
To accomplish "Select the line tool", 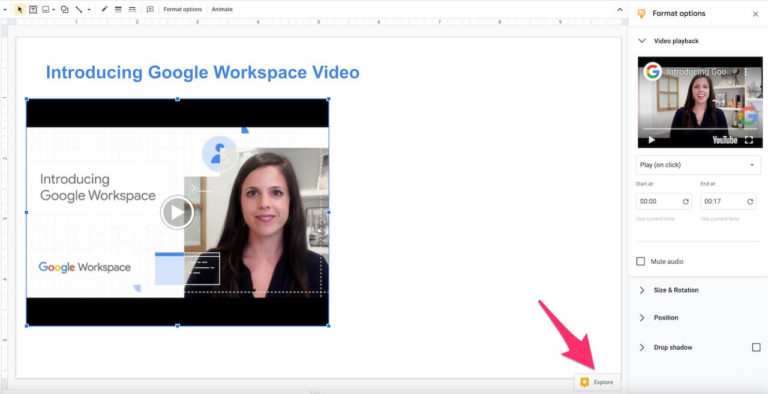I will tap(79, 9).
